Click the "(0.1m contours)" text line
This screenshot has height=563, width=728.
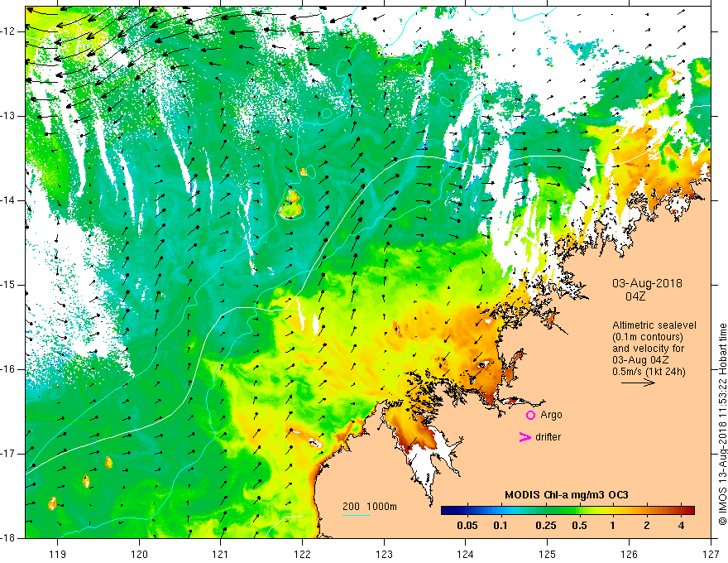648,337
